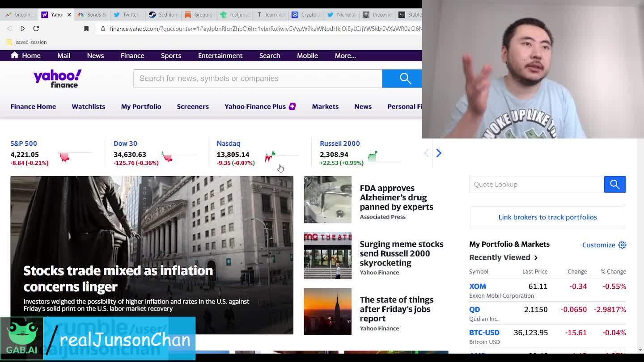Open Surging meme stocks Russell 2000 article
644x362 pixels.
pyautogui.click(x=402, y=253)
